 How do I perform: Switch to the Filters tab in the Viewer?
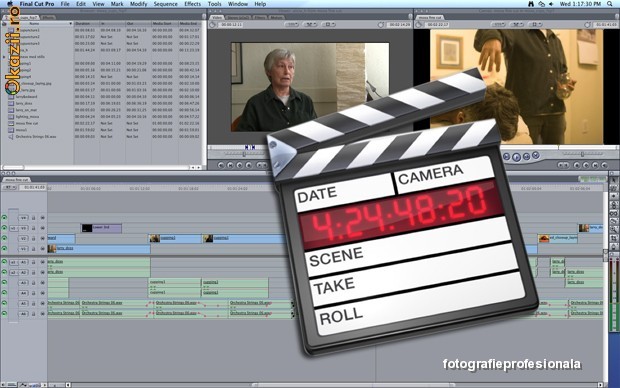coord(260,17)
